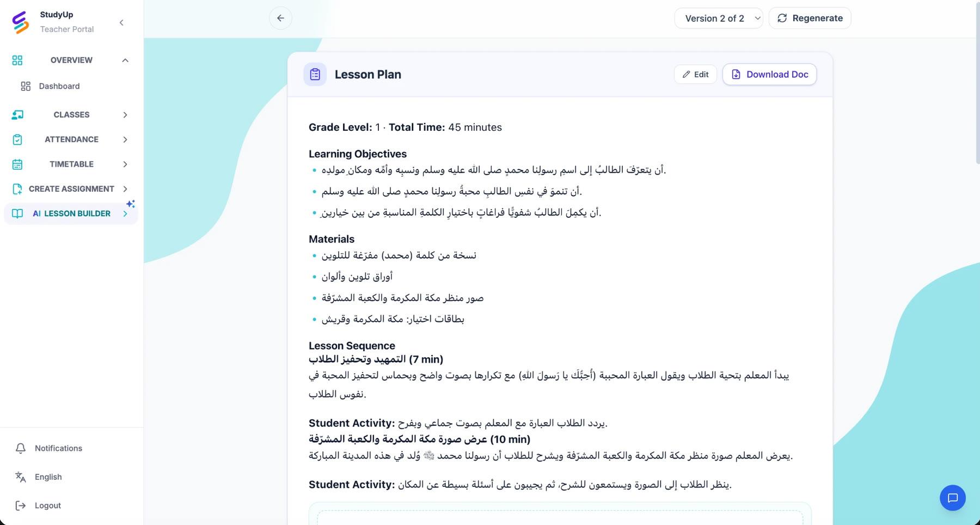
Task: Click the page vertical scrollbar
Action: tap(977, 82)
